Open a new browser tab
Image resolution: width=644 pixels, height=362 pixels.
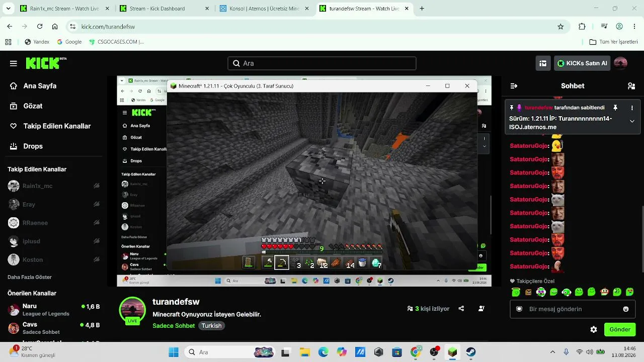coord(422,9)
